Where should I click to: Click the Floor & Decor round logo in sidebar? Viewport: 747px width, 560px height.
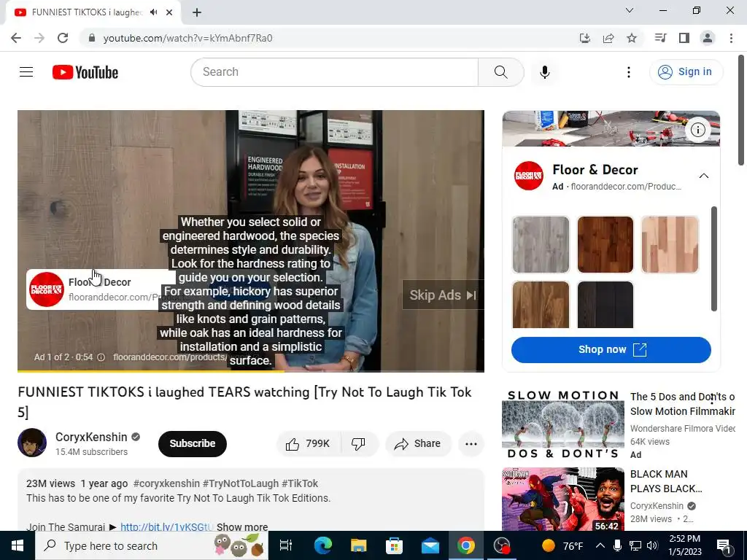click(528, 176)
